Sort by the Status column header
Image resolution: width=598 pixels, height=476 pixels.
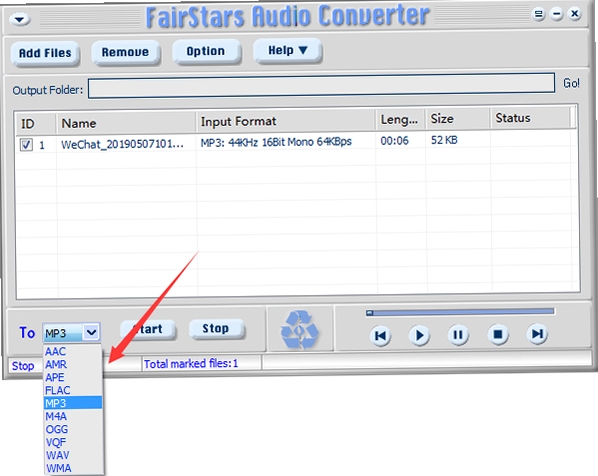click(530, 118)
